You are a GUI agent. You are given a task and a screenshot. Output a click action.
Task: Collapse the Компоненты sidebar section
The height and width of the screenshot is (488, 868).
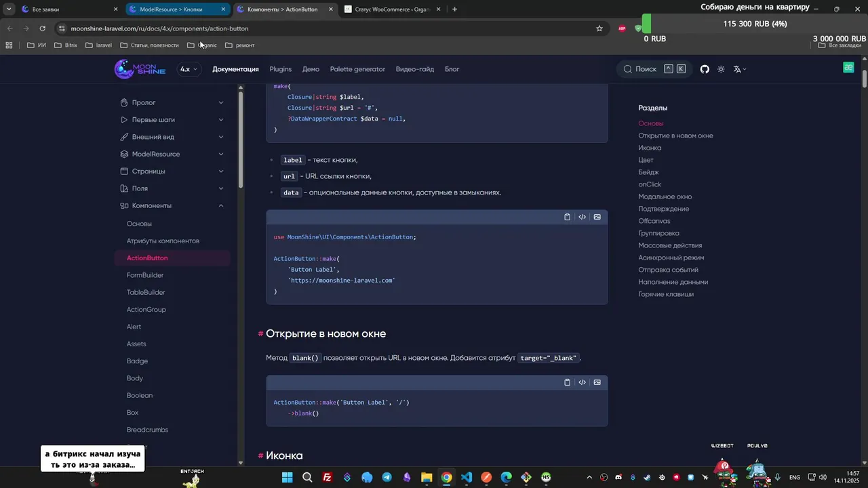coord(172,205)
